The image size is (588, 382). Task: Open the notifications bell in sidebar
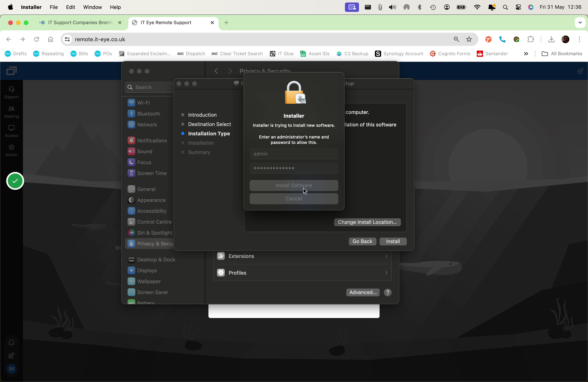pyautogui.click(x=11, y=343)
